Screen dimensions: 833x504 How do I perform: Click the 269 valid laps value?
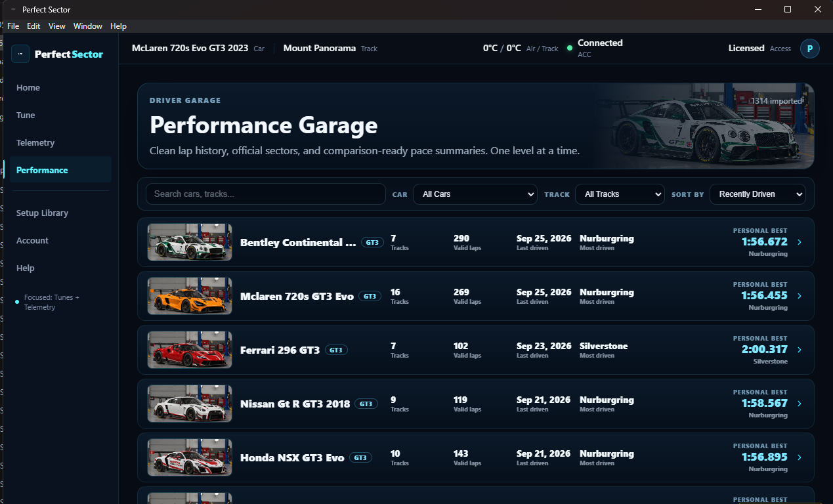(x=461, y=292)
